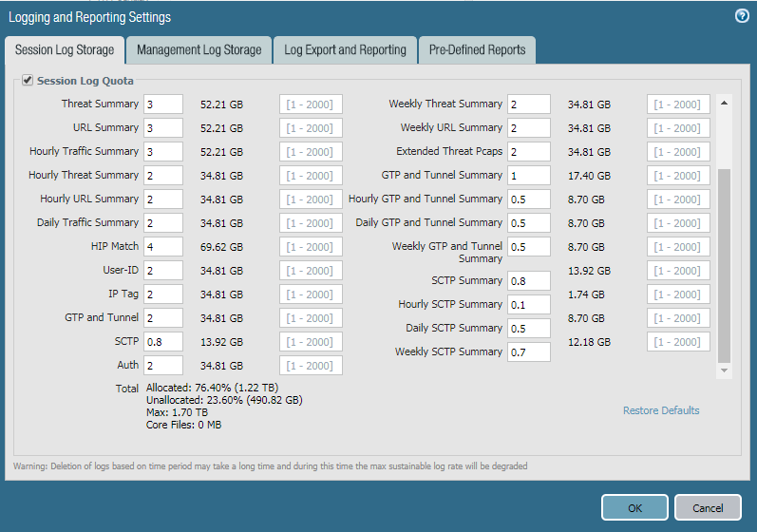Click the scrollbar up arrow
Image resolution: width=757 pixels, height=532 pixels.
[725, 103]
